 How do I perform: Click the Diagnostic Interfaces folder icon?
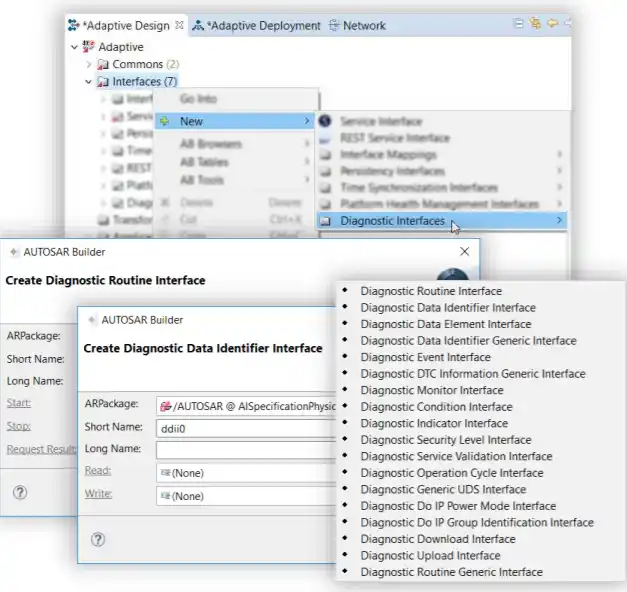[x=326, y=221]
